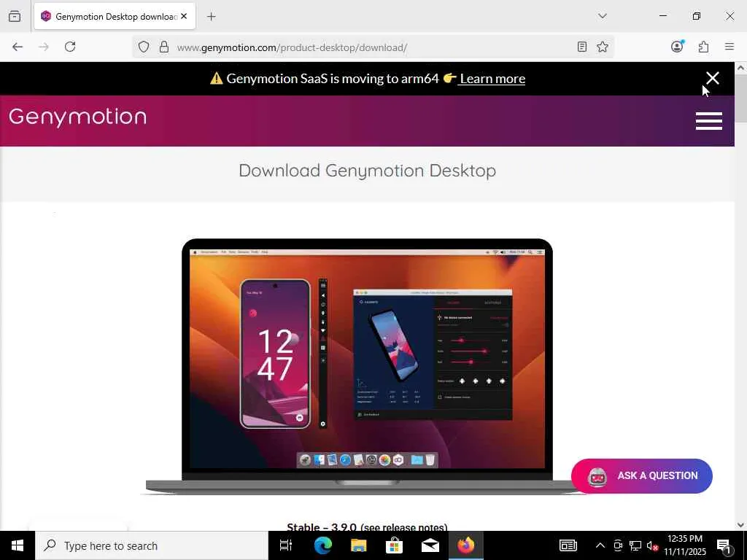Open the notification center icon
Image resolution: width=747 pixels, height=560 pixels.
point(724,545)
